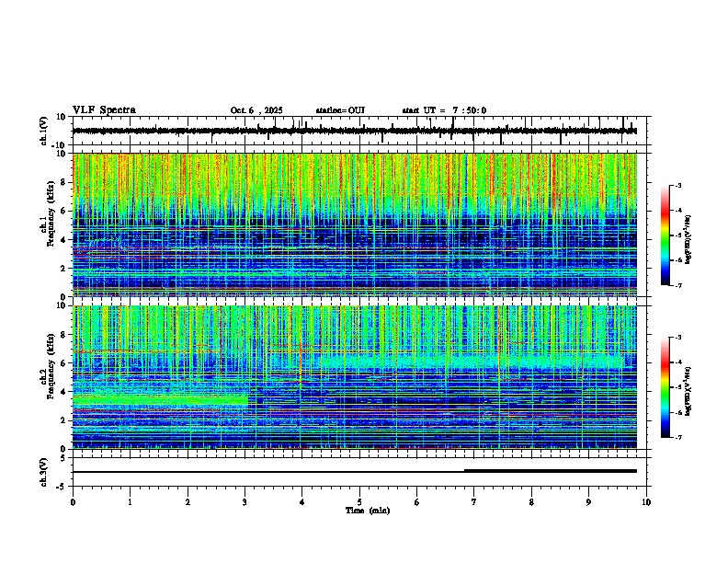Click the "ch.1(V)" waveform axis label
Viewport: 728px width, 563px height.
[44, 131]
